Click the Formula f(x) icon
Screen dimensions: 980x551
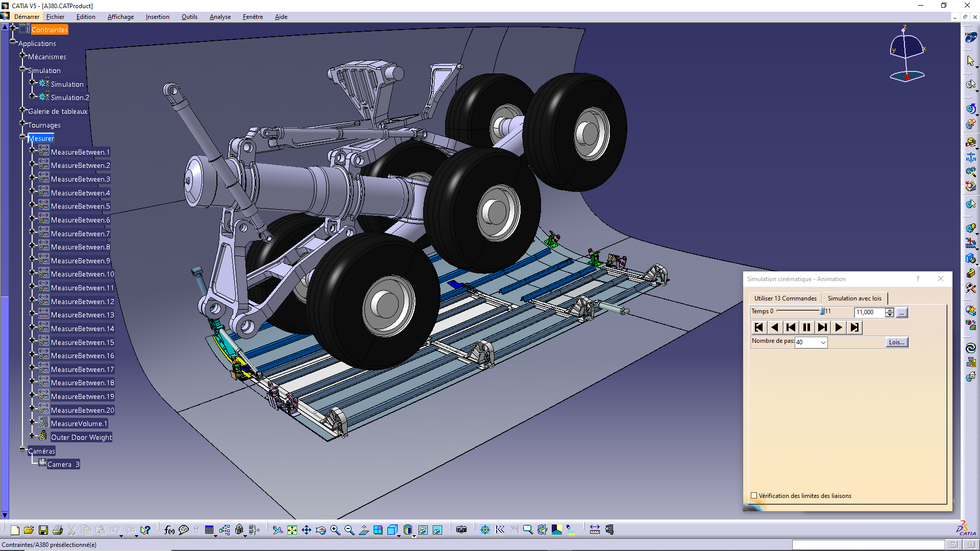pos(169,530)
